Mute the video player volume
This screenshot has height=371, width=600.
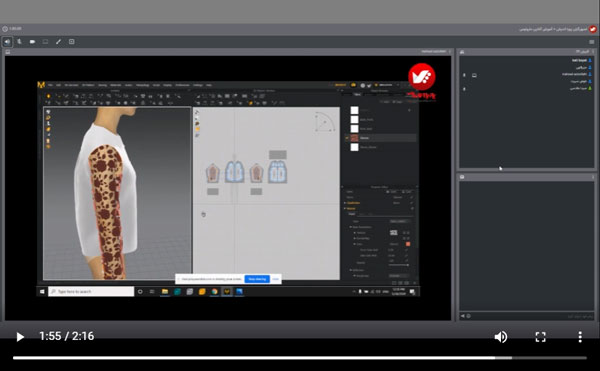(501, 337)
